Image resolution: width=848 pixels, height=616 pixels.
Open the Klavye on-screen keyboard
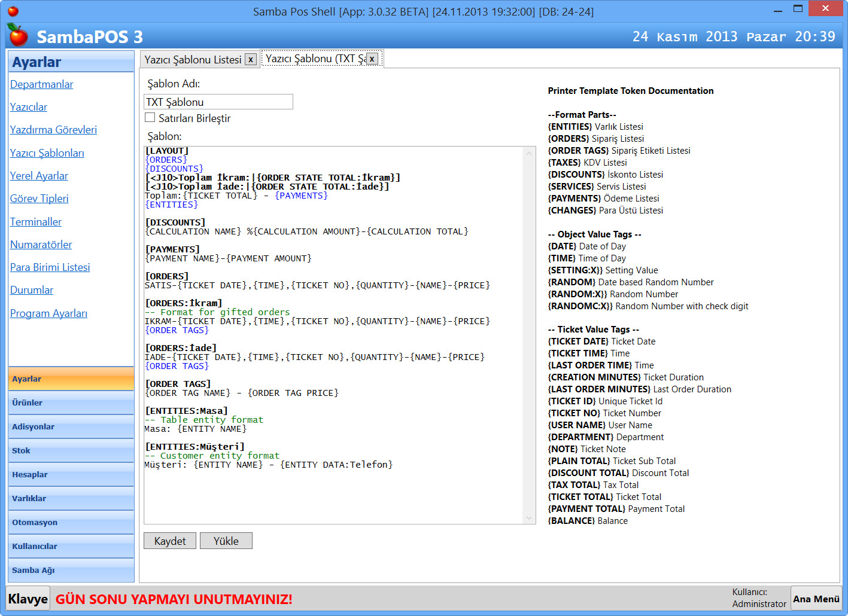click(28, 599)
